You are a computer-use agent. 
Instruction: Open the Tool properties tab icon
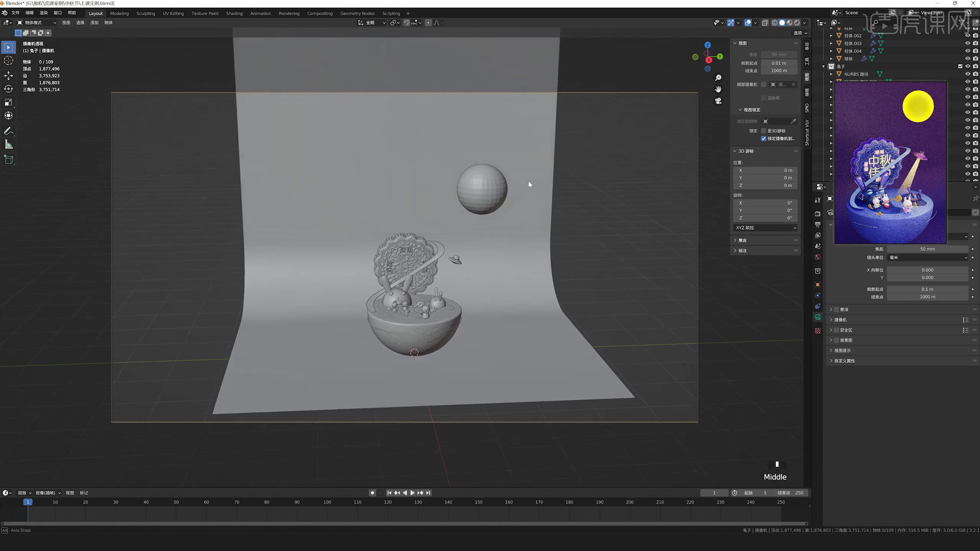pos(818,200)
